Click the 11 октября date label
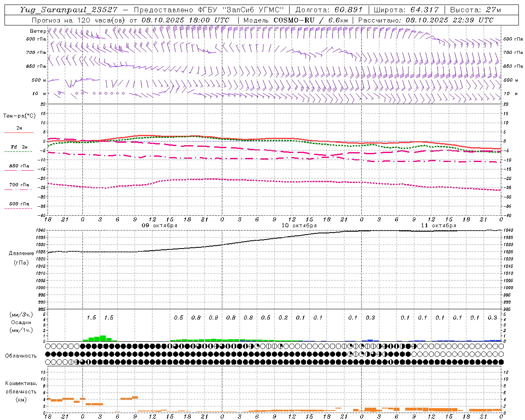 (438, 226)
